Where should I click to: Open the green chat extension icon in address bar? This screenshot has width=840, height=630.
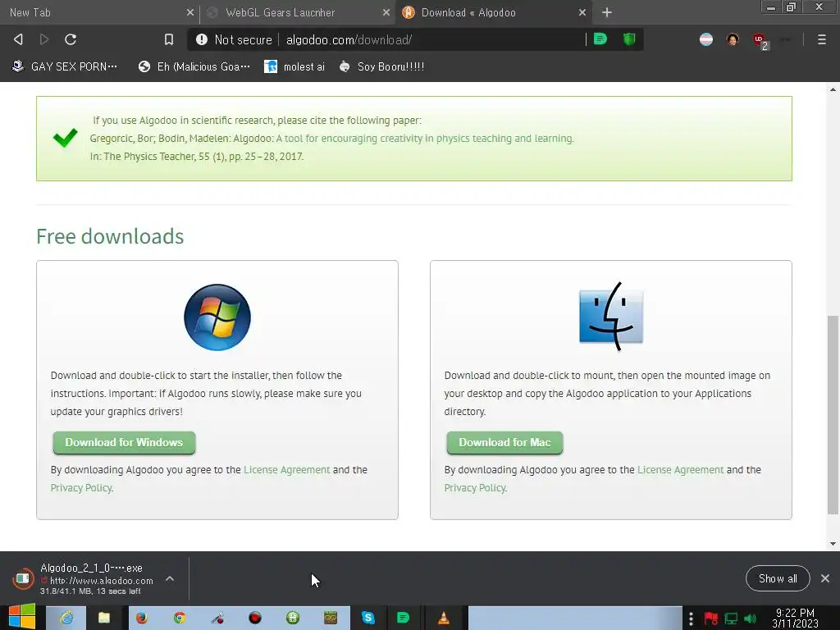600,39
